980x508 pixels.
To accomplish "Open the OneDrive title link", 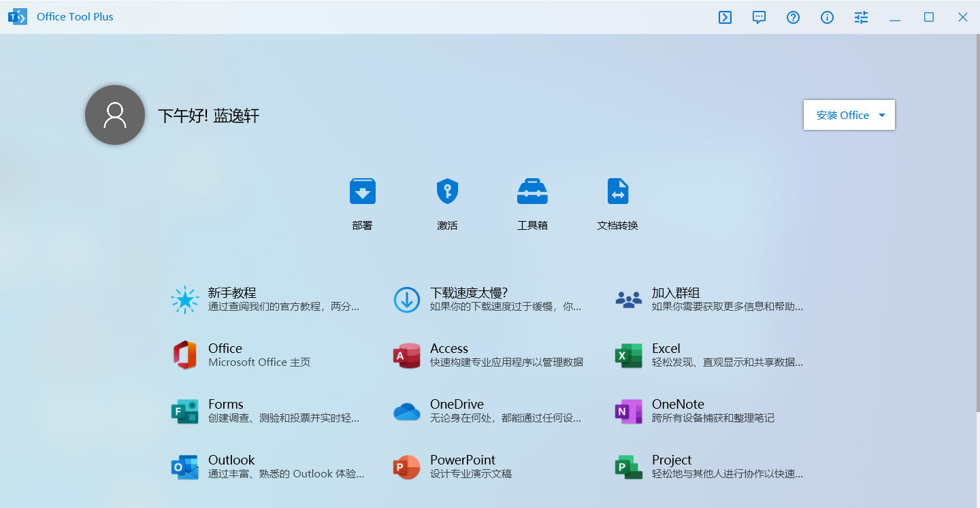I will 457,404.
